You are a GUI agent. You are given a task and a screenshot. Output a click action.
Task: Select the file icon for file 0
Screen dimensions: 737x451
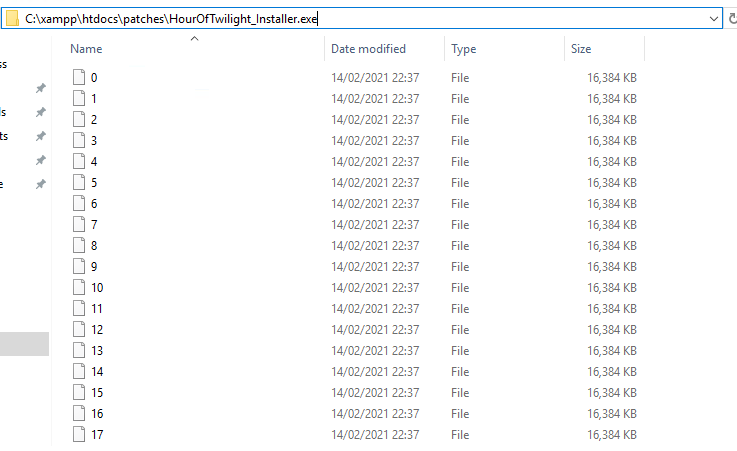coord(79,77)
